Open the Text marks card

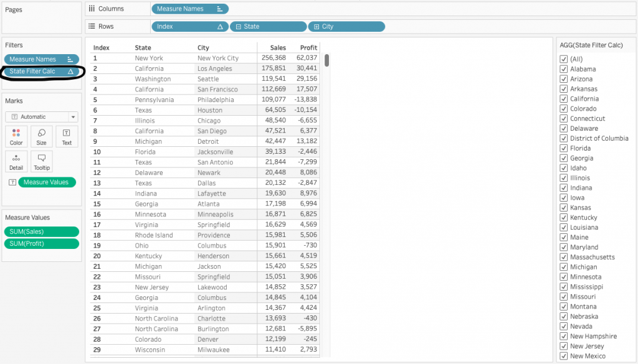coord(67,136)
